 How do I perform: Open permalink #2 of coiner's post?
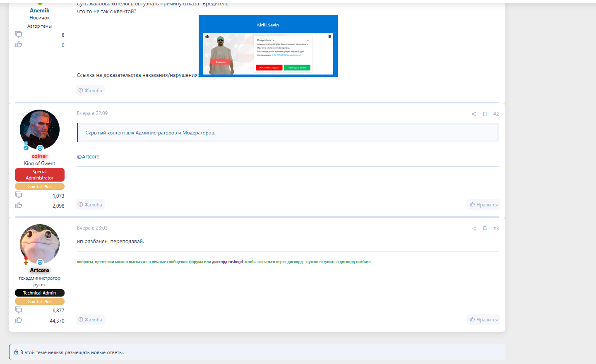tap(496, 114)
